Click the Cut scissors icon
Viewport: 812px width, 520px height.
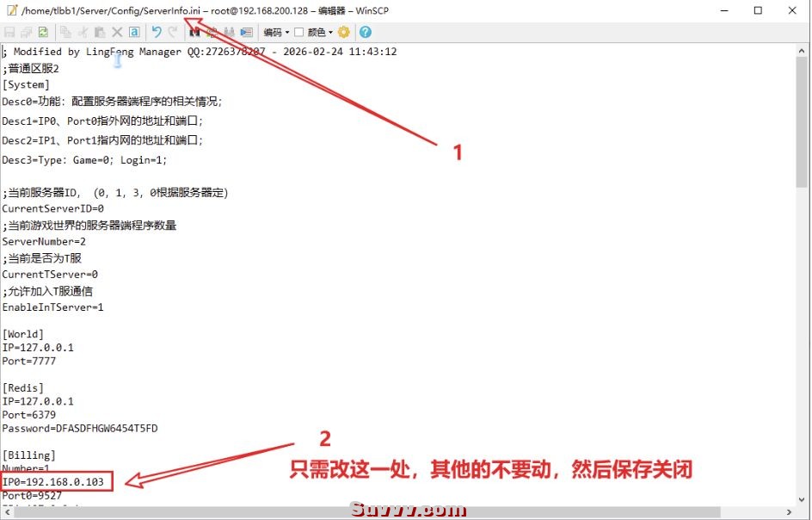click(x=83, y=32)
